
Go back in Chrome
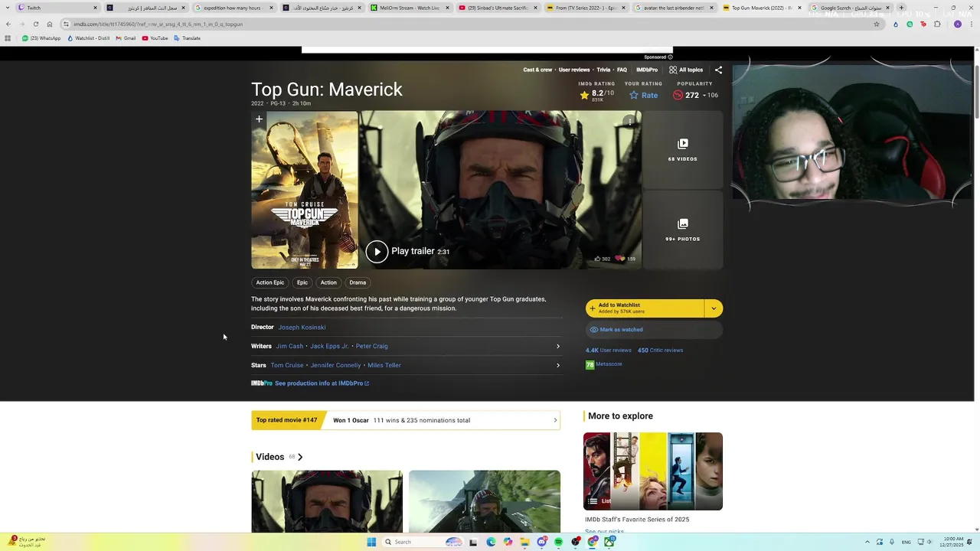click(8, 24)
